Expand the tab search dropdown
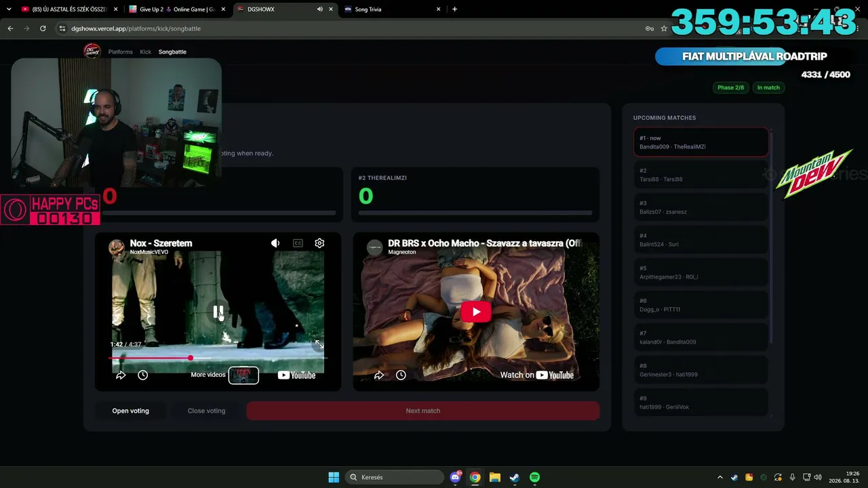Image resolution: width=868 pixels, height=488 pixels. (x=9, y=9)
